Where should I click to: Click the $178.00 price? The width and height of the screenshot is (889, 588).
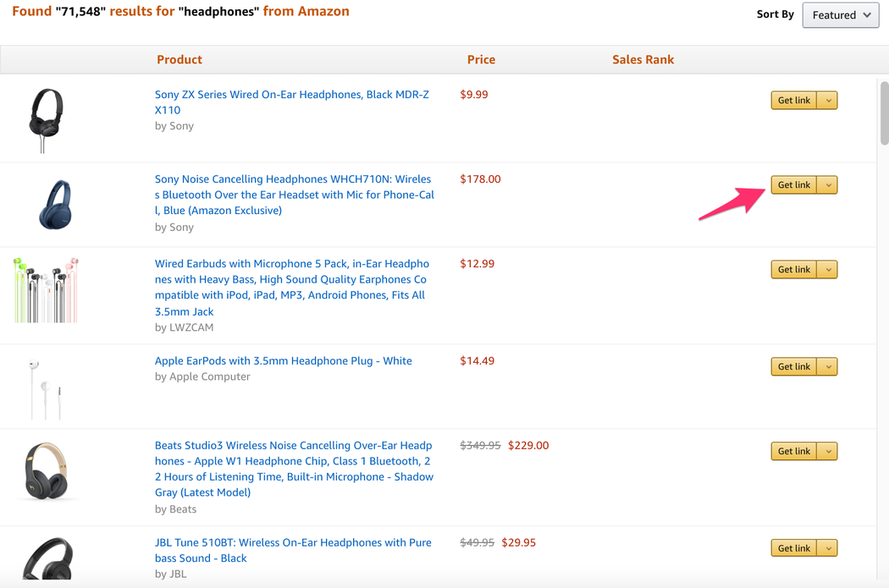480,179
